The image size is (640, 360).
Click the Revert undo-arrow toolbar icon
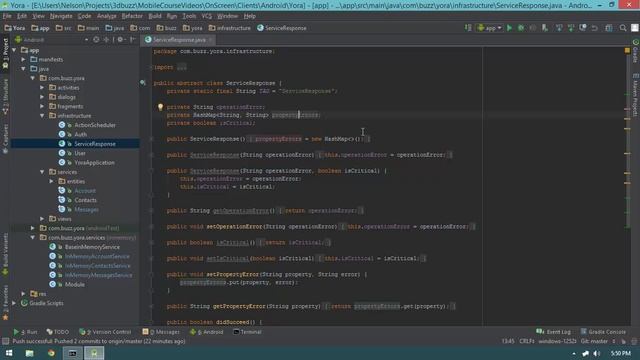point(595,28)
